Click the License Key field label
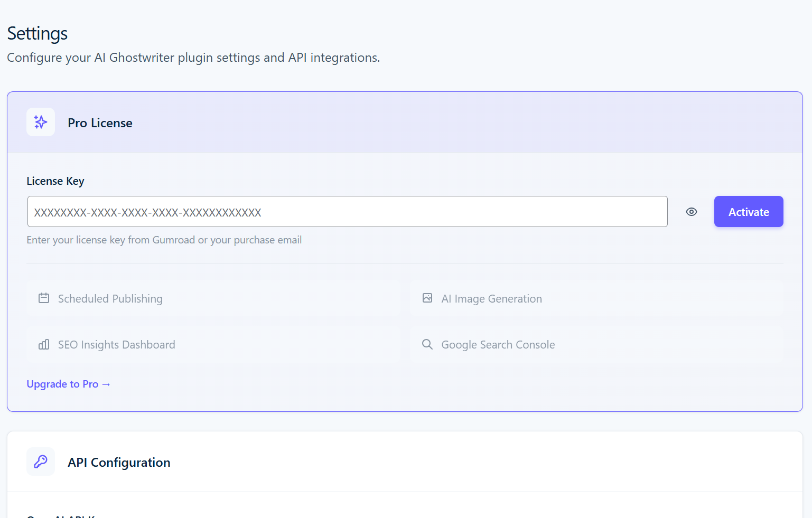This screenshot has height=518, width=812. 55,181
